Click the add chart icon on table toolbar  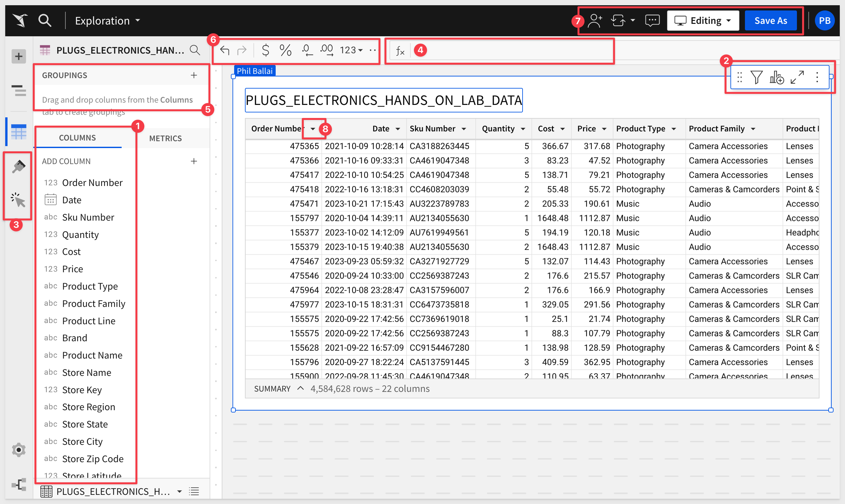[x=776, y=77]
